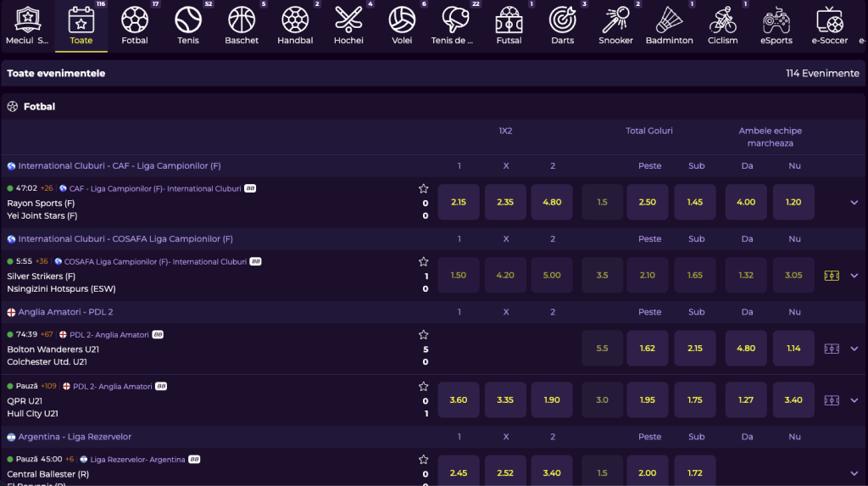
Task: Choose Nu 3.40 QPR U21 row
Action: coord(793,400)
